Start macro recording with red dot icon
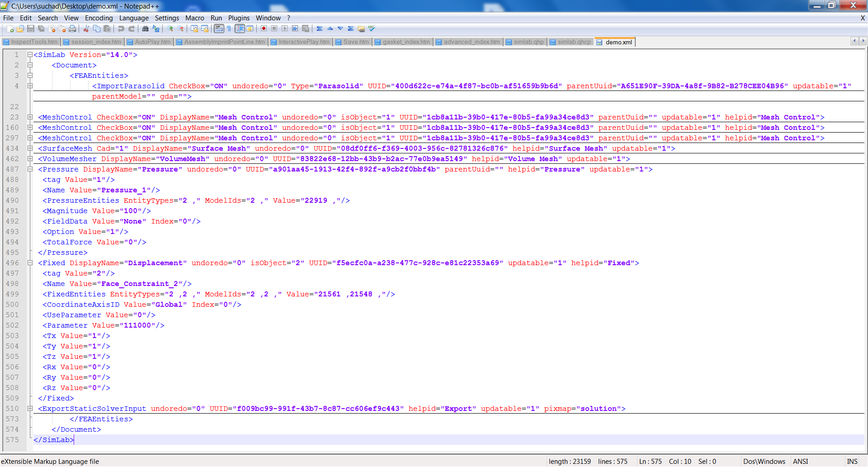This screenshot has width=868, height=467. tap(264, 29)
